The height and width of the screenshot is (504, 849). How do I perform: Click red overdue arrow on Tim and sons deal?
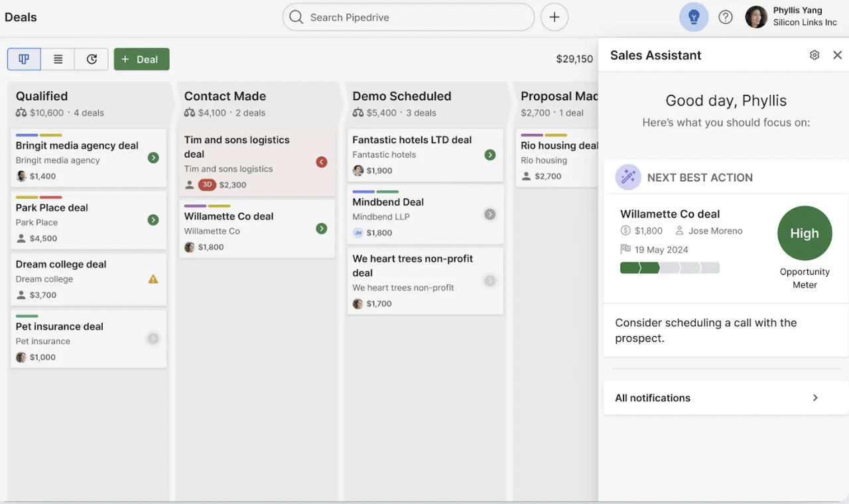(x=322, y=162)
